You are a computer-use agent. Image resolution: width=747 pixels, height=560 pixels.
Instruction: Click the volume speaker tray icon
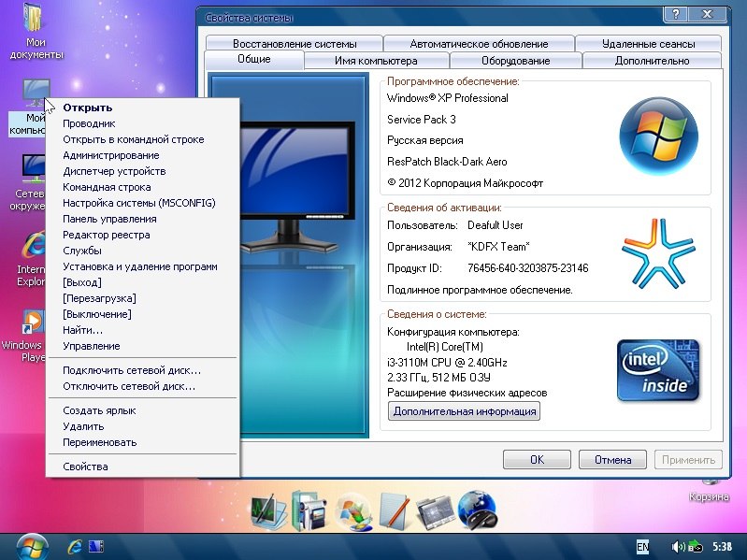coord(678,545)
